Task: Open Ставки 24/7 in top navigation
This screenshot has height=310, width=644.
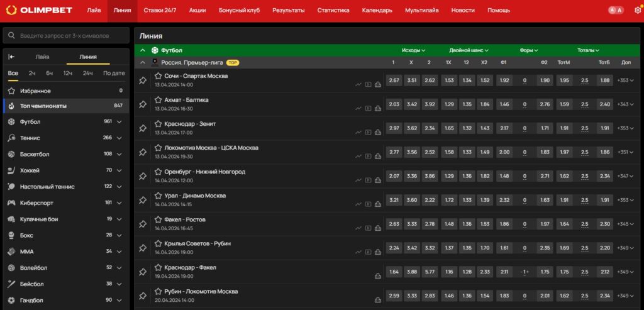Action: point(160,10)
